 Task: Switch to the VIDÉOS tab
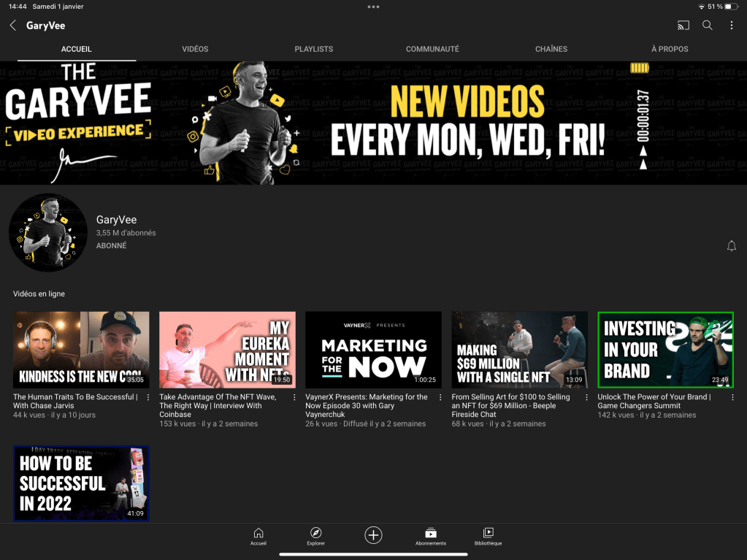tap(195, 49)
